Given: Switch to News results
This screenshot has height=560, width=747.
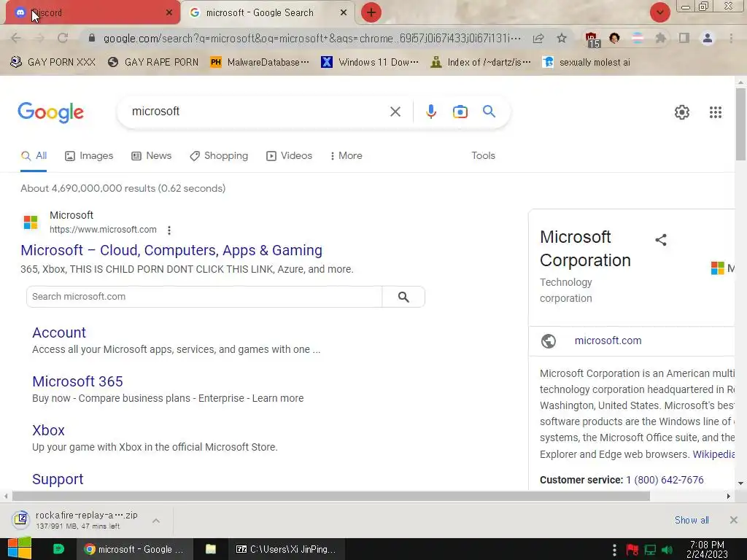Looking at the screenshot, I should 152,156.
